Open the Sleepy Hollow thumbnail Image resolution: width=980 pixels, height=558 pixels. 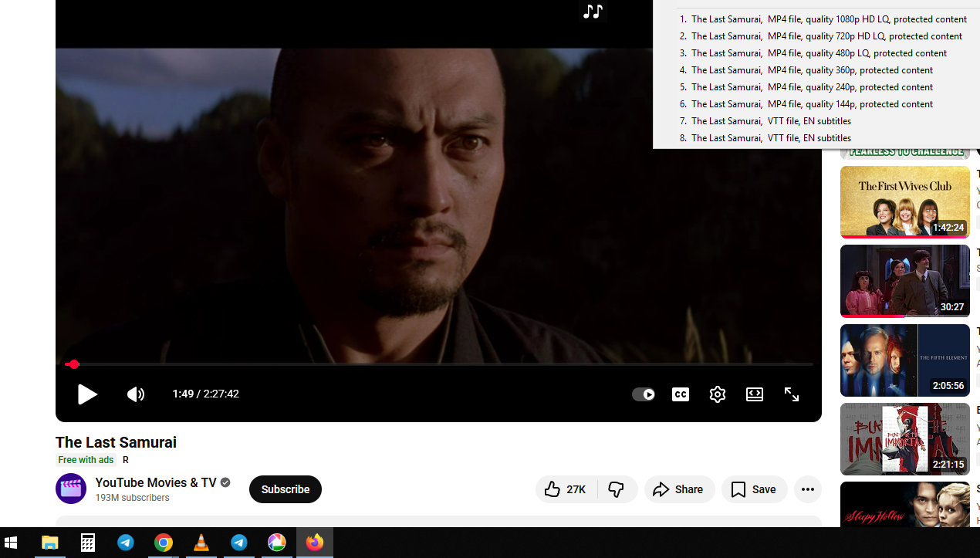904,505
